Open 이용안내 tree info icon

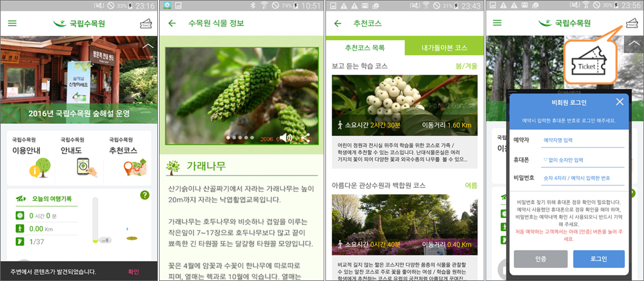pyautogui.click(x=39, y=168)
